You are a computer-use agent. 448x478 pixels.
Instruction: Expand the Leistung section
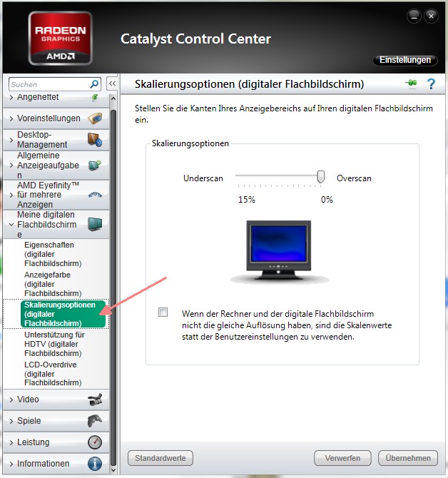click(11, 442)
